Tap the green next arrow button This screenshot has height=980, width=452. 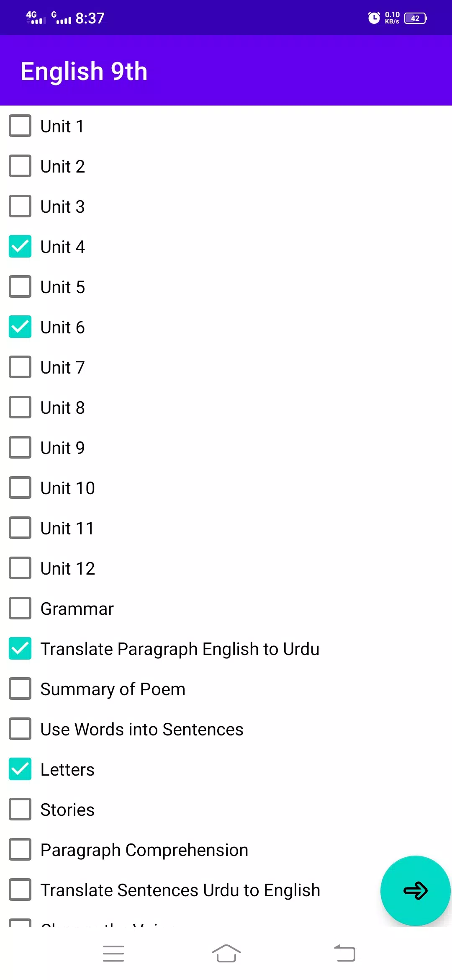point(415,890)
